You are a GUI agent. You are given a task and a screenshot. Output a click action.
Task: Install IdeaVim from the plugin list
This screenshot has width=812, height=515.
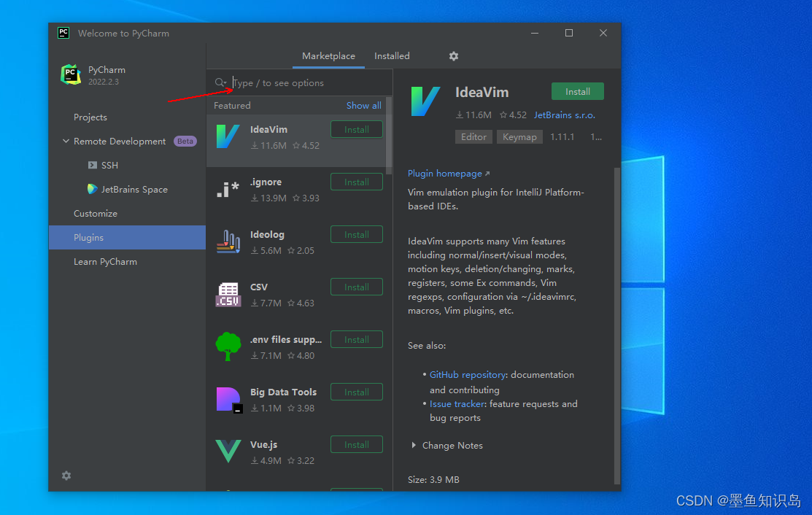point(356,129)
